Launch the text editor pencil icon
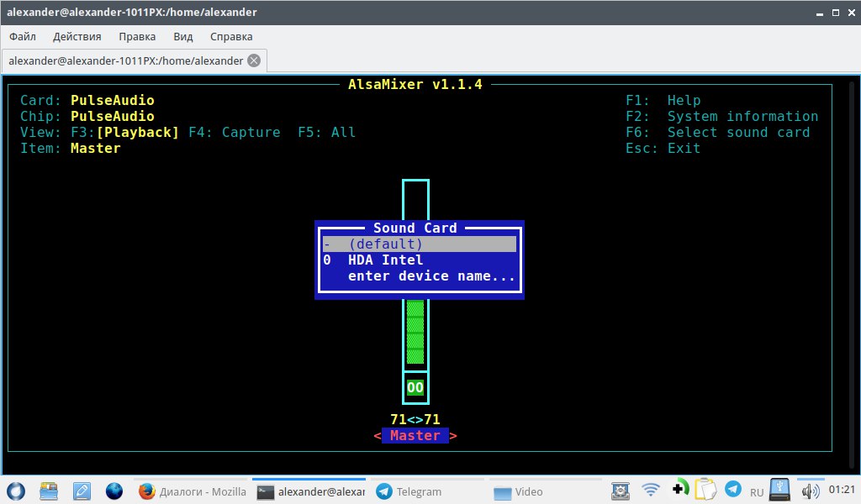This screenshot has width=861, height=504. tap(82, 491)
